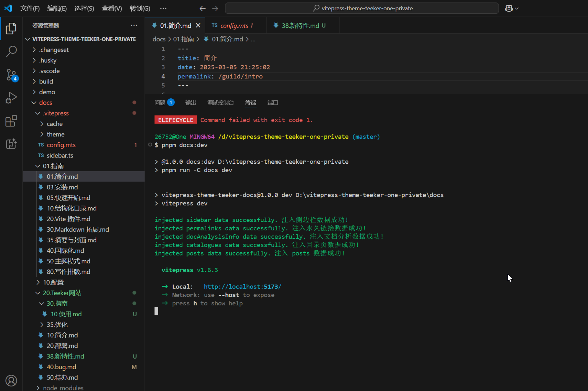
Task: Expand the 10.配置 folder
Action: pos(83,282)
